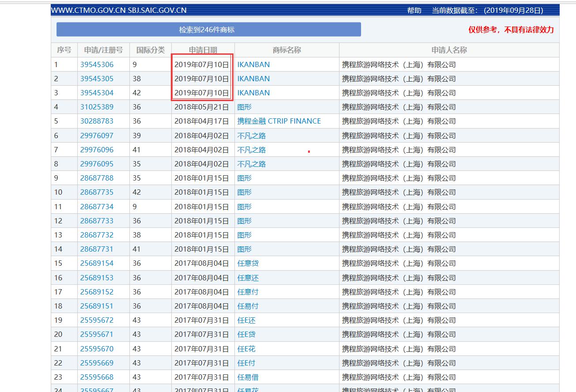Screen dimensions: 576x392
Task: Select date 2018年04月17日 in row 30288783
Action: coord(202,121)
